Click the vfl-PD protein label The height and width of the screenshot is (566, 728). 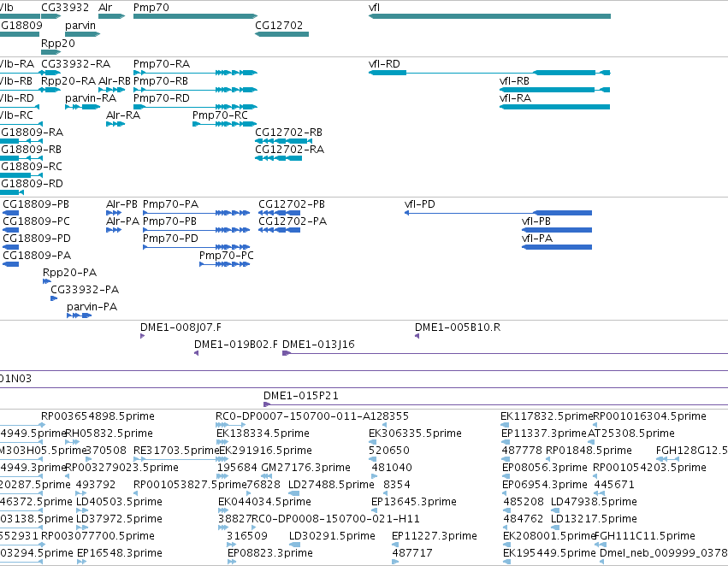pos(420,204)
